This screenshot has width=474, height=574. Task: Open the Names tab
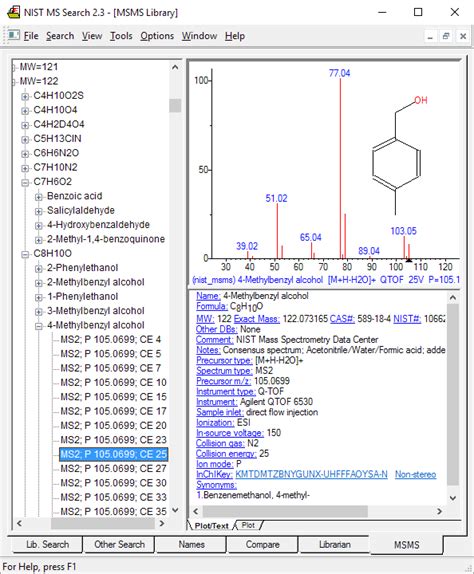[191, 544]
